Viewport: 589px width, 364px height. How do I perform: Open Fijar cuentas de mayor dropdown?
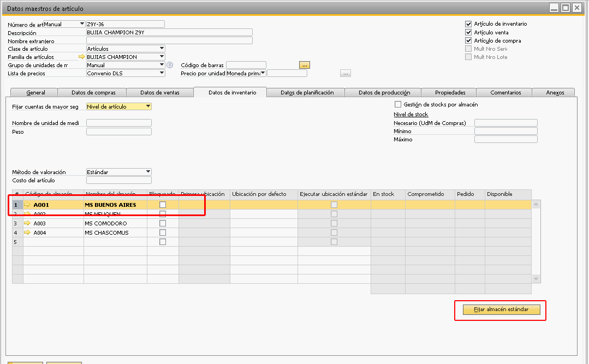pos(148,106)
